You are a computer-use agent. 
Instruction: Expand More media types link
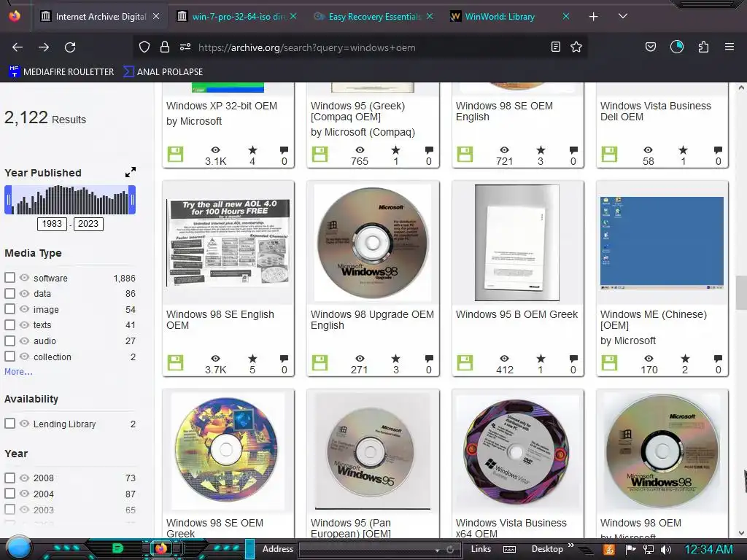pyautogui.click(x=18, y=371)
